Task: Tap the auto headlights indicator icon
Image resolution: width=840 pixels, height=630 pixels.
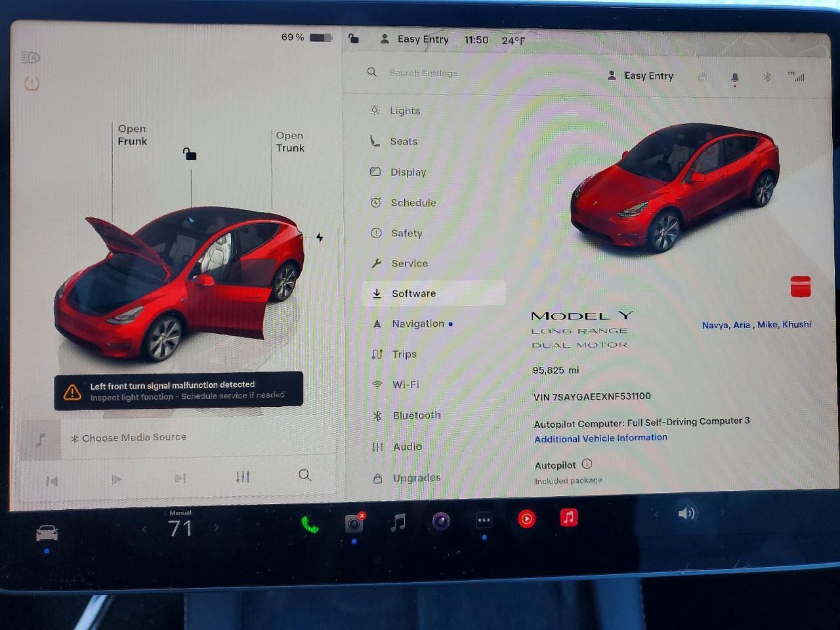Action: pyautogui.click(x=30, y=58)
